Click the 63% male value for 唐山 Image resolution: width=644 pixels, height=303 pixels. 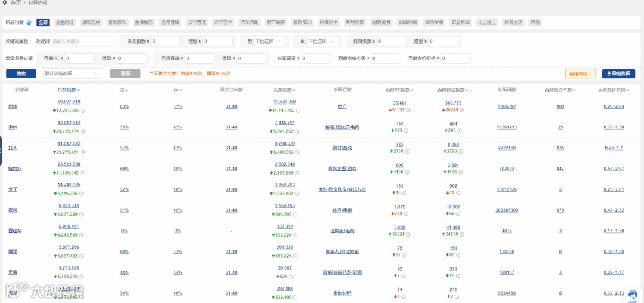pos(124,106)
